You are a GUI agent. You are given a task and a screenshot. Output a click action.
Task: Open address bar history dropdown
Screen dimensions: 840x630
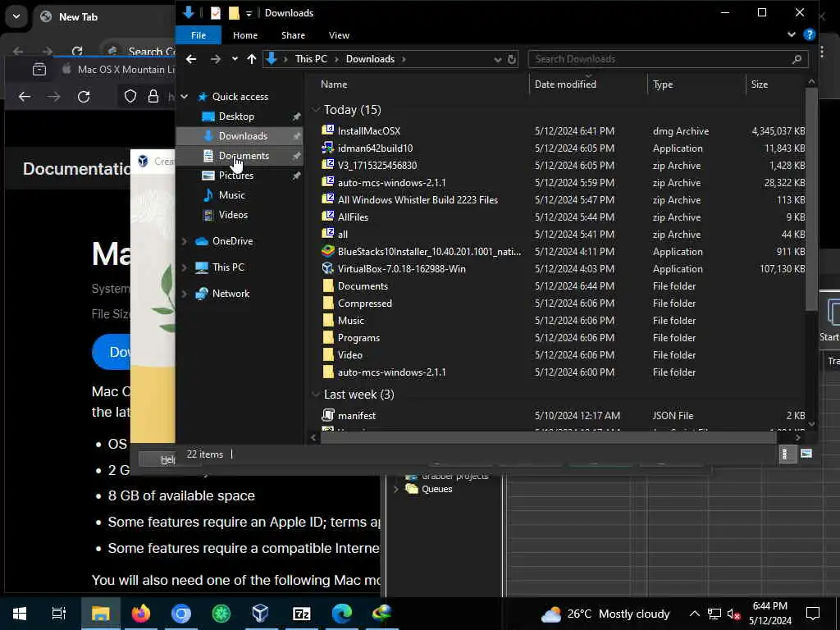click(497, 59)
